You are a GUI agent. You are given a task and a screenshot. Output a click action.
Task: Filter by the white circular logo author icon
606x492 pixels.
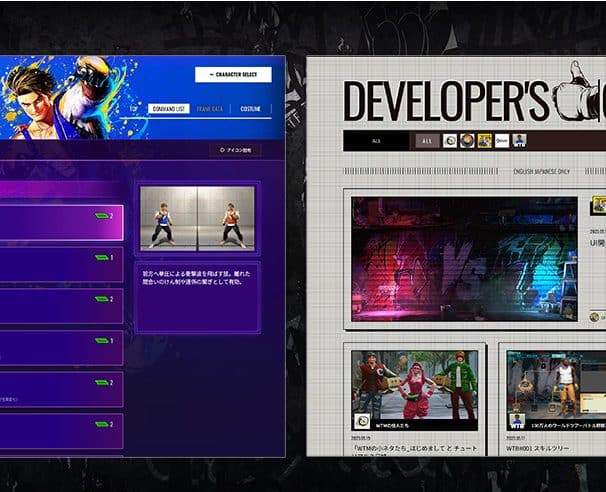point(450,141)
